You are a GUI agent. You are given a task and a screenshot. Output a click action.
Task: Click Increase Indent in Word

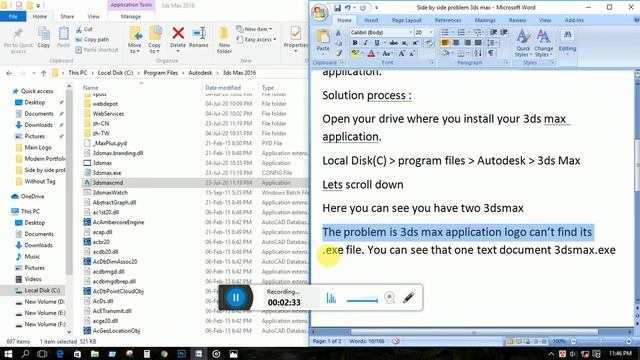coord(504,32)
